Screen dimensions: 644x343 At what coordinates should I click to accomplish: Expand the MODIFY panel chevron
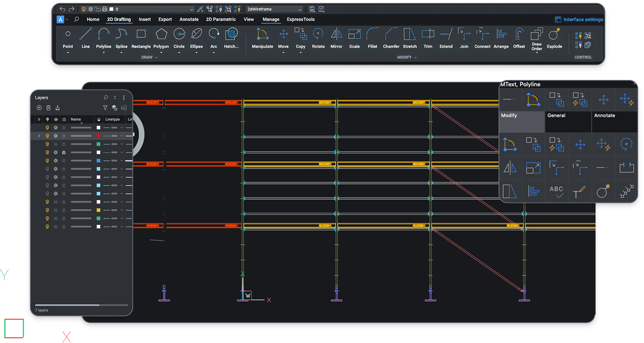(415, 57)
